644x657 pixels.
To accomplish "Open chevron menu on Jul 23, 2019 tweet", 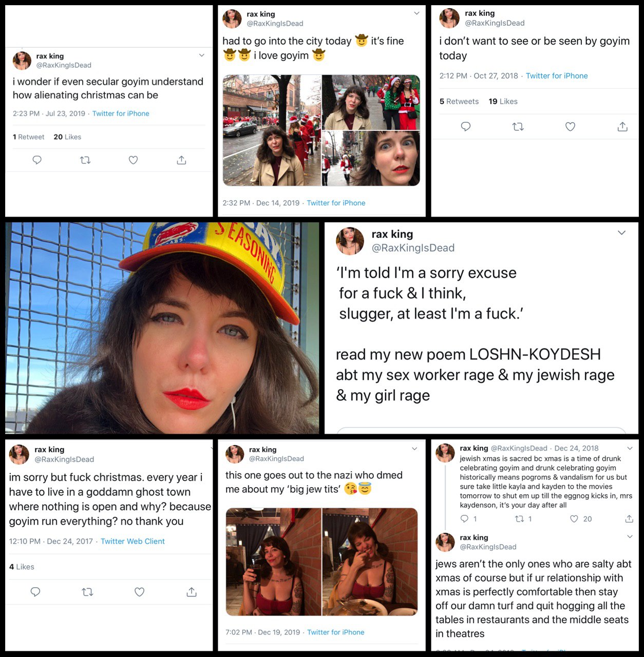I will [202, 55].
